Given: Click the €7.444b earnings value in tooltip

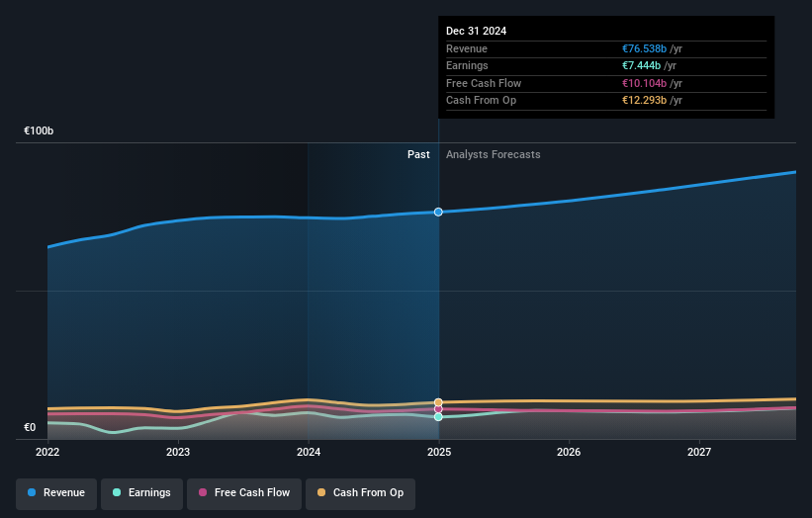Looking at the screenshot, I should pyautogui.click(x=641, y=65).
